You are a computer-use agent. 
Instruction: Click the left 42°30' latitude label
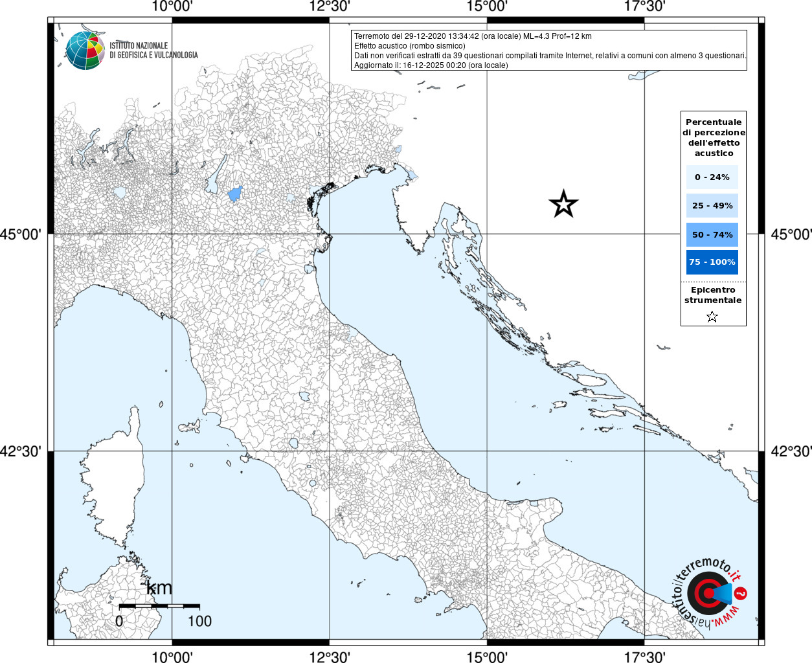click(x=21, y=451)
